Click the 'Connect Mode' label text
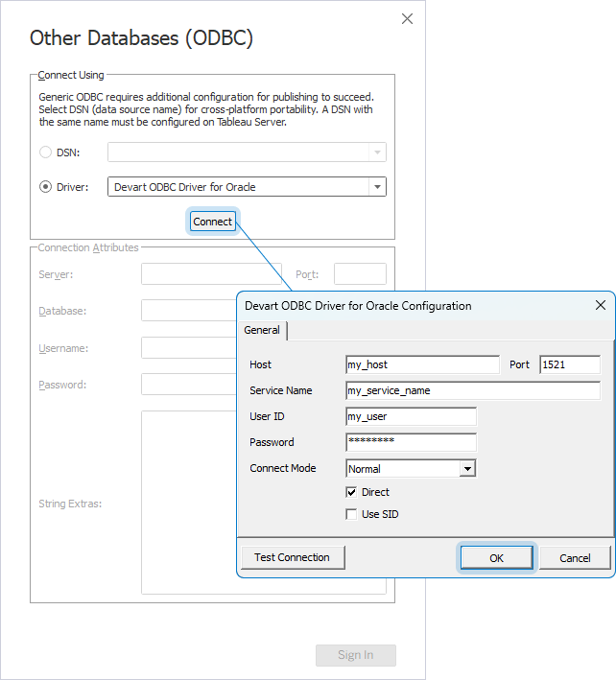This screenshot has width=616, height=680. coord(283,468)
